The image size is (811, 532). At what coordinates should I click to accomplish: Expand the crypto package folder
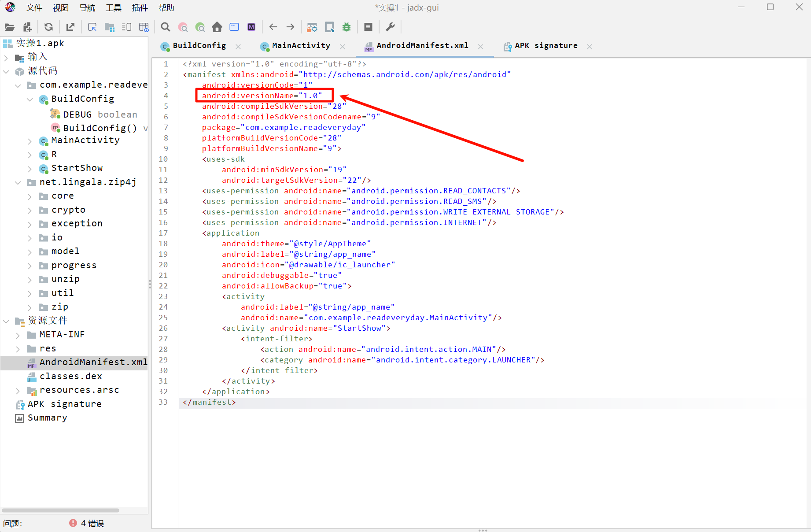[x=29, y=211]
